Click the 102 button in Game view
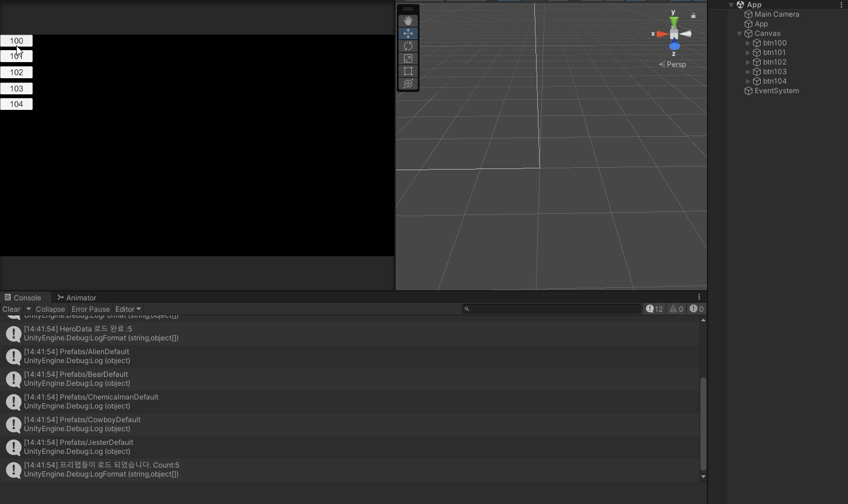848x504 pixels. 16,72
